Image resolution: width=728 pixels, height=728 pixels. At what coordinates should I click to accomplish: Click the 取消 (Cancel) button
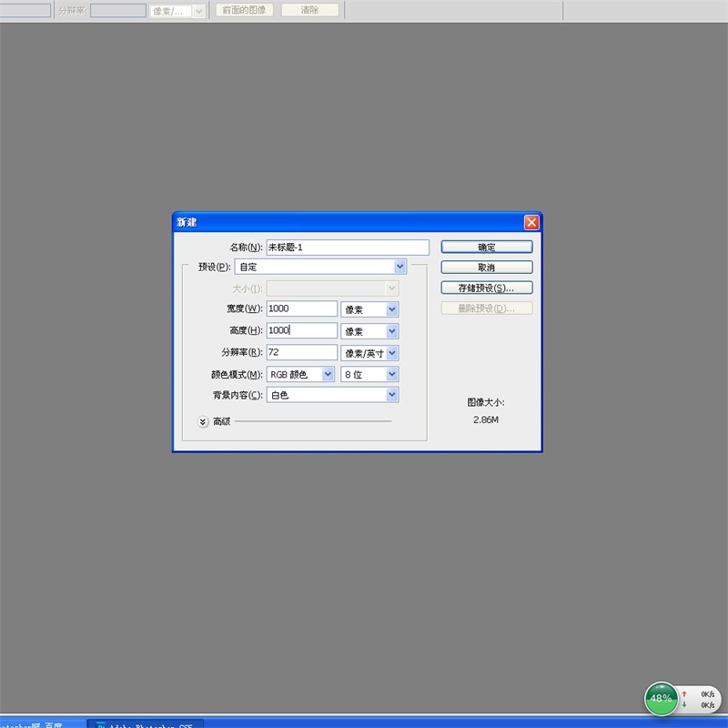[x=486, y=268]
